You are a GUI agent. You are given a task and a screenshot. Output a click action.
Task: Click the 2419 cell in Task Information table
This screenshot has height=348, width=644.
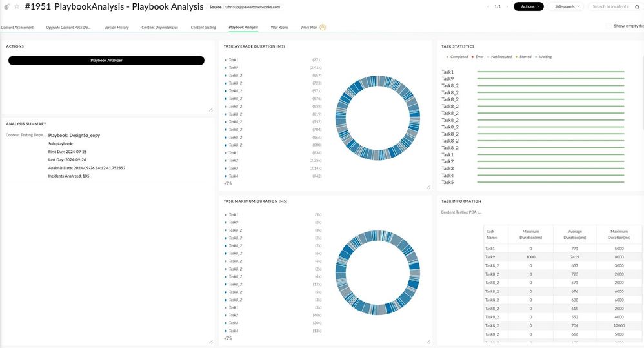pos(574,257)
